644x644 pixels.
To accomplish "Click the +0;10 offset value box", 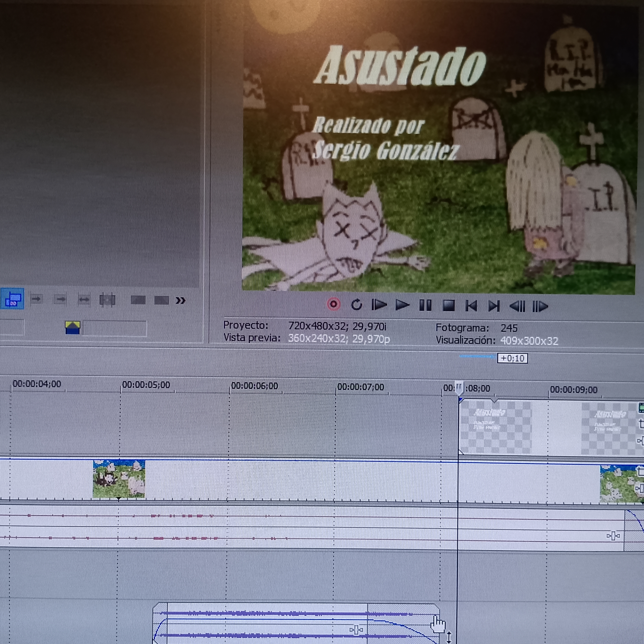I will point(512,358).
